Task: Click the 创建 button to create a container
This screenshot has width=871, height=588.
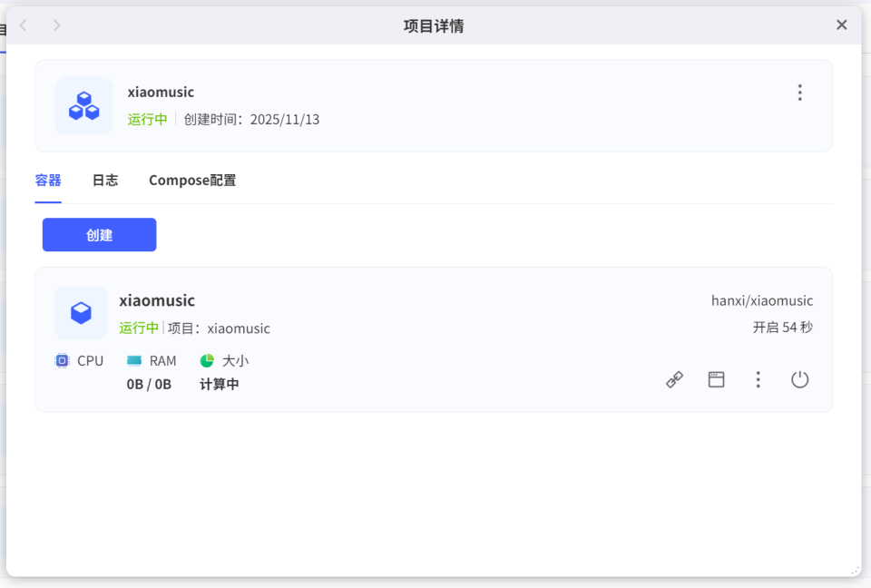Action: tap(99, 234)
